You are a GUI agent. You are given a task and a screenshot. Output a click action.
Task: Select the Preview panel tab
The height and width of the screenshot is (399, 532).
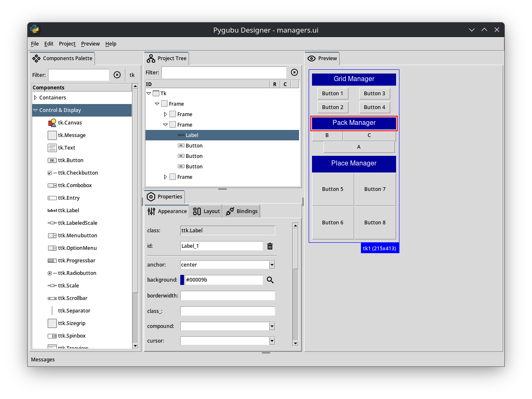[x=322, y=58]
